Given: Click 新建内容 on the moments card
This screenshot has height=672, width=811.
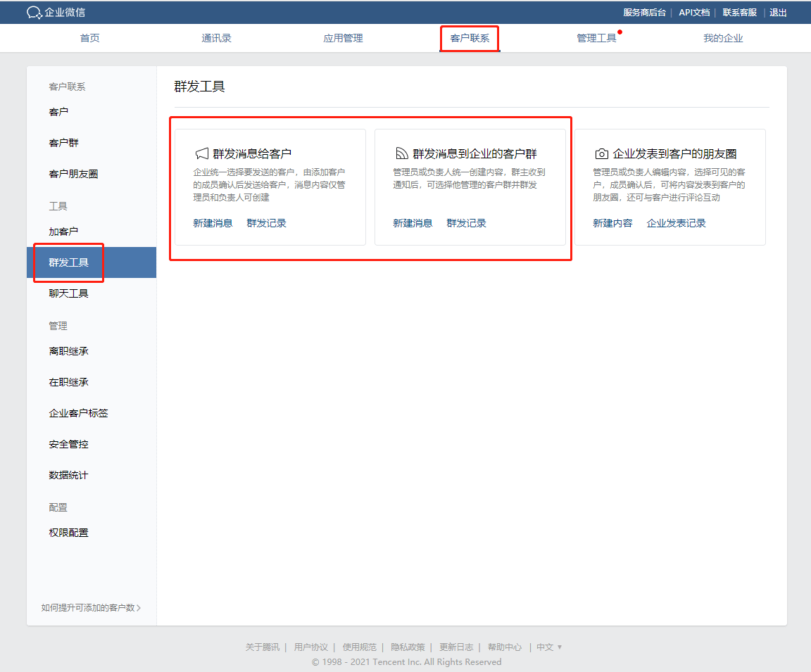Looking at the screenshot, I should pos(612,223).
